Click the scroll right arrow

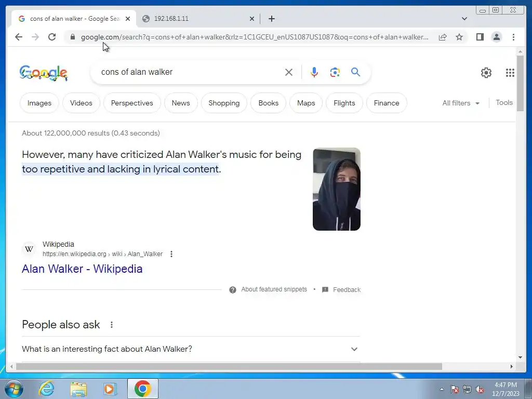coord(512,366)
